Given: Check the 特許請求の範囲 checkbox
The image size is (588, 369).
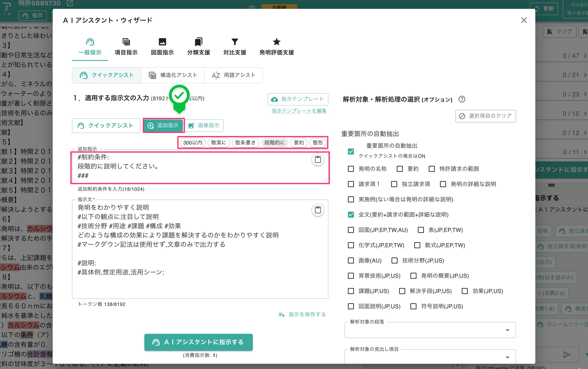Looking at the screenshot, I should [x=432, y=169].
